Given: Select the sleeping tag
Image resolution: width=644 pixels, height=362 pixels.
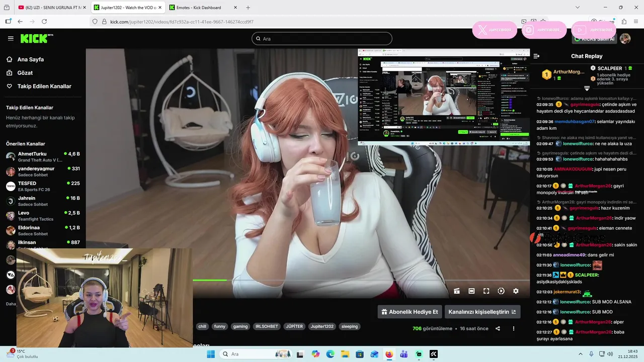Looking at the screenshot, I should tap(350, 326).
